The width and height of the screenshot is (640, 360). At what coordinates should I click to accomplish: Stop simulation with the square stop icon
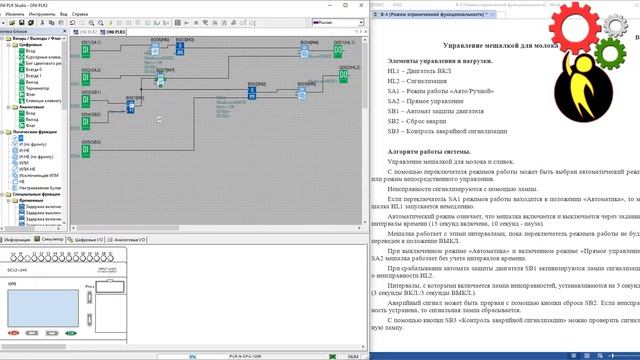click(x=196, y=23)
